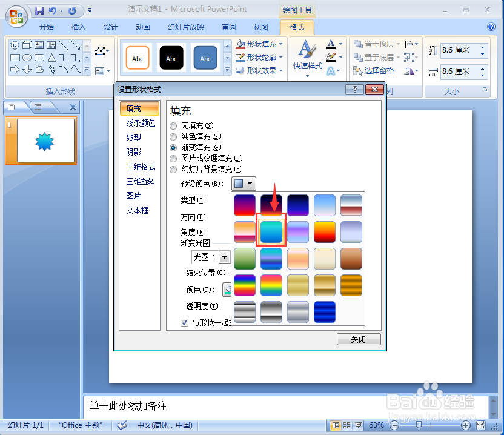Customize the quick access toolbar dropdown
Viewport: 504px width, 435px height.
pos(90,11)
